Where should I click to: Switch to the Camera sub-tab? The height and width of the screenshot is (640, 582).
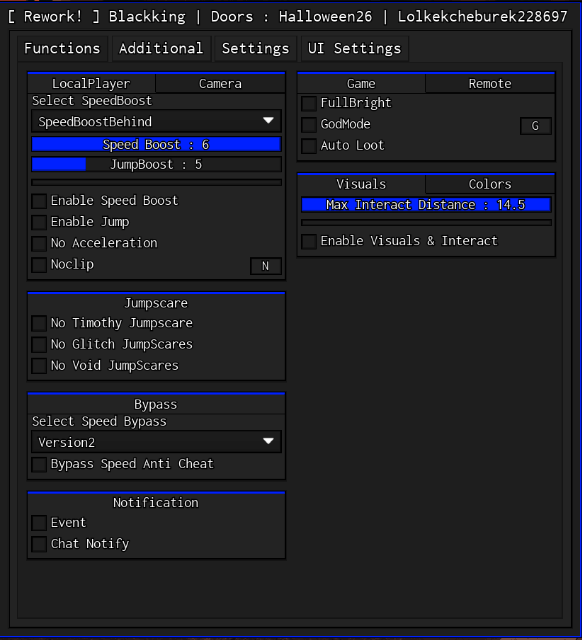pos(220,84)
